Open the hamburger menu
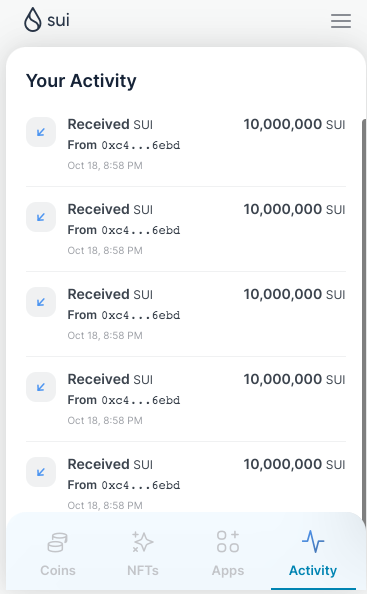The width and height of the screenshot is (367, 594). point(340,21)
